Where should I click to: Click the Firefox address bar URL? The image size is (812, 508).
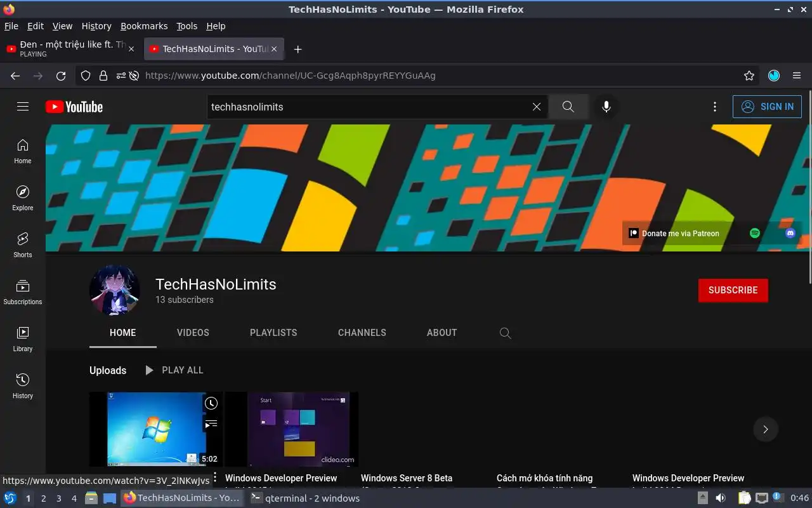tap(290, 76)
